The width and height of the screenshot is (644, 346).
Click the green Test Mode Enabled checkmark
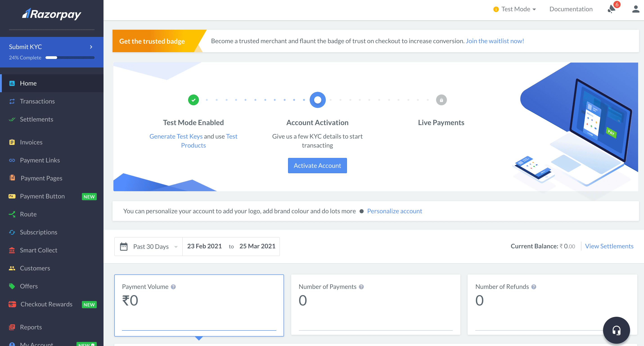tap(193, 100)
